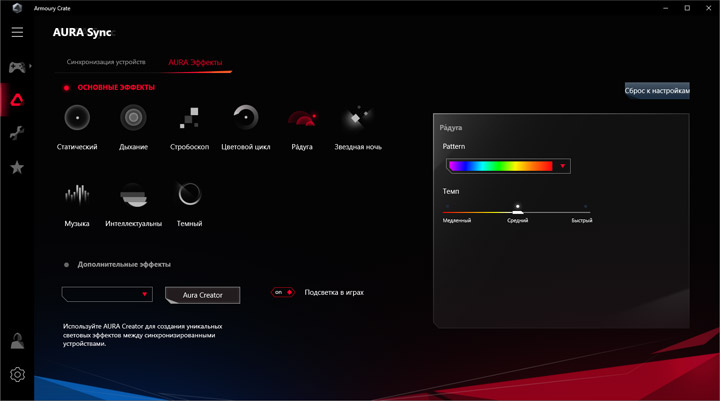Click the Средний tempo slider handle
Image resolution: width=720 pixels, height=401 pixels.
pyautogui.click(x=518, y=211)
